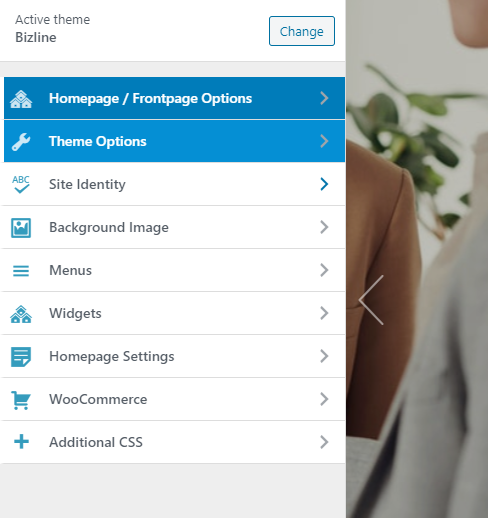Click the picture icon for Background Image
This screenshot has height=518, width=488.
click(x=21, y=228)
